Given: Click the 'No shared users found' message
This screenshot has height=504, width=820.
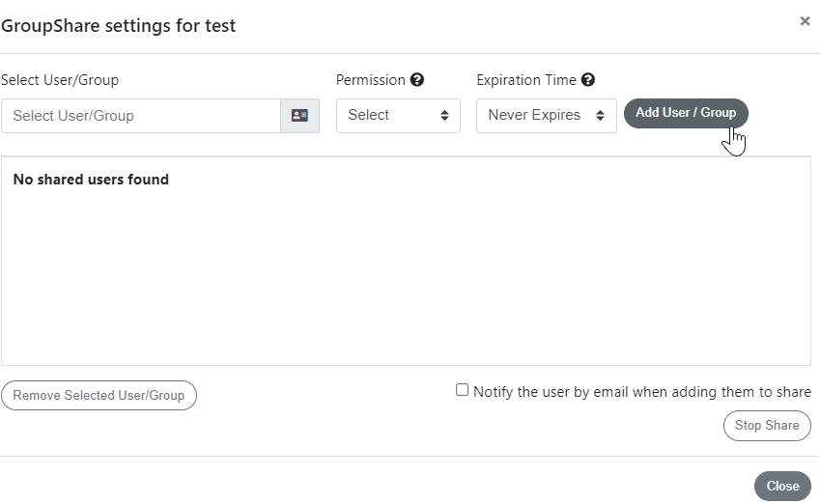Looking at the screenshot, I should 91,180.
